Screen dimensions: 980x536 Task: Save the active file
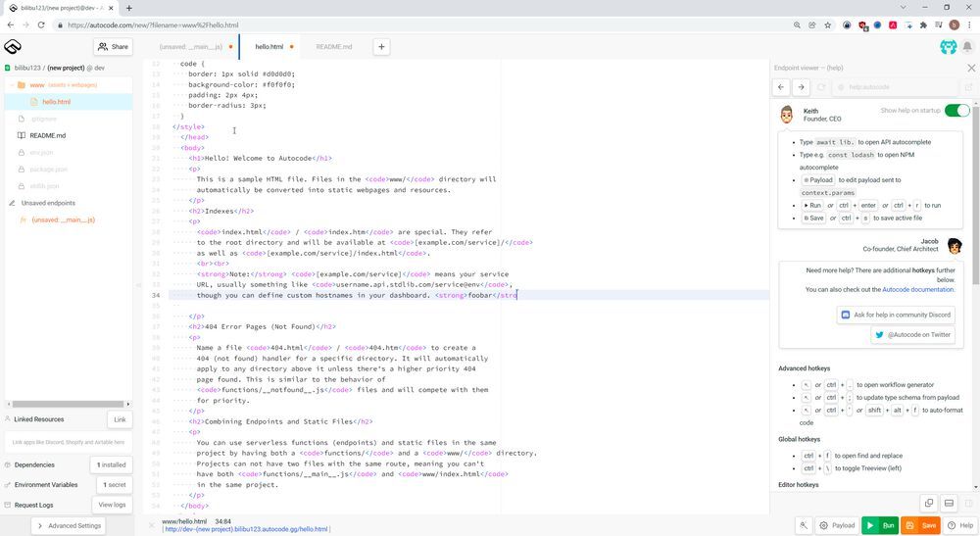coord(920,525)
